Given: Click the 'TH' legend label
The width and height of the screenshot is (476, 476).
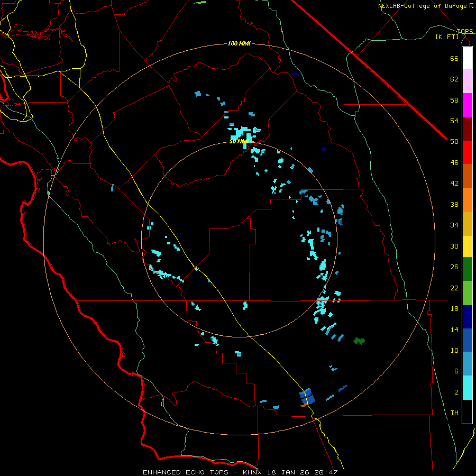Looking at the screenshot, I should [x=454, y=413].
